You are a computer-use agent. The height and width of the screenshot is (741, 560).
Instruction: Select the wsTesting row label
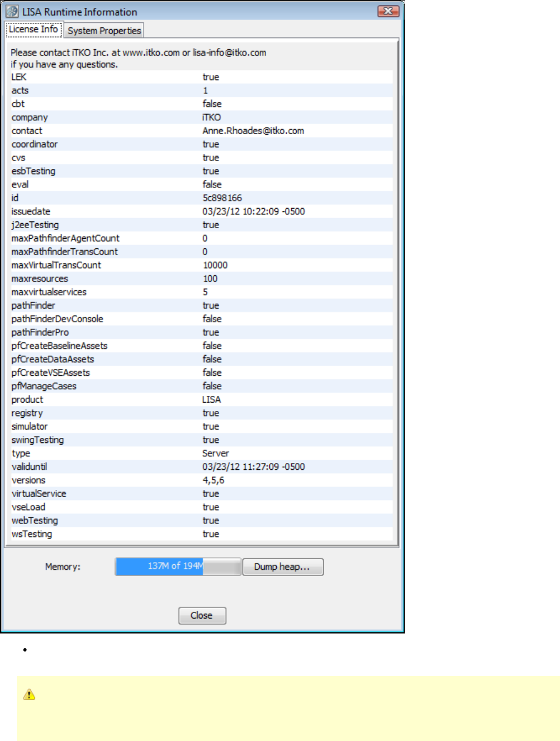tap(32, 534)
